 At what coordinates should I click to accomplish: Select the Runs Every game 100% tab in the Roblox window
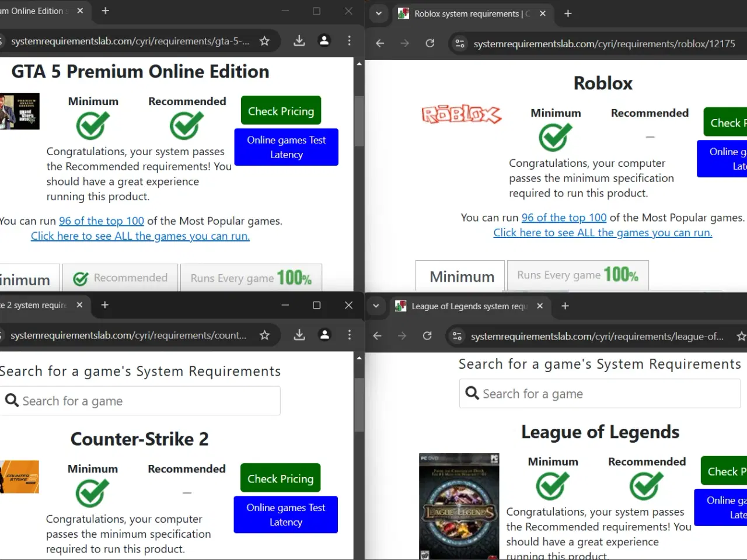click(x=578, y=275)
